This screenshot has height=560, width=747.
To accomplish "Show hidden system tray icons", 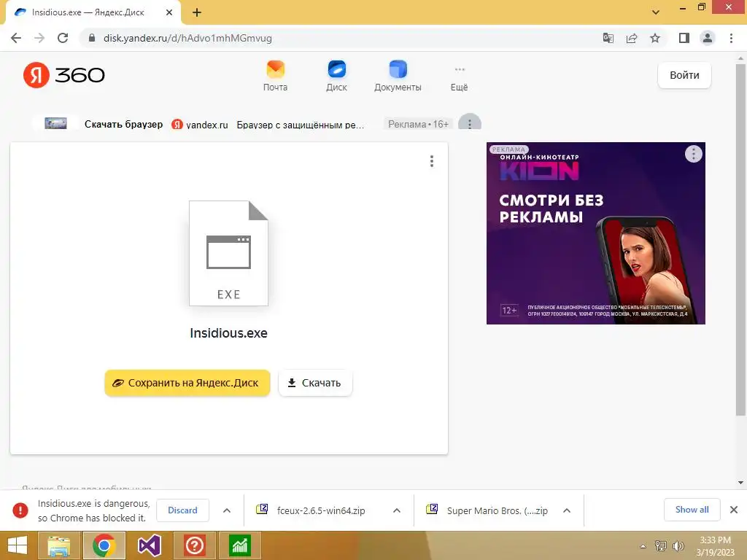I will [643, 546].
